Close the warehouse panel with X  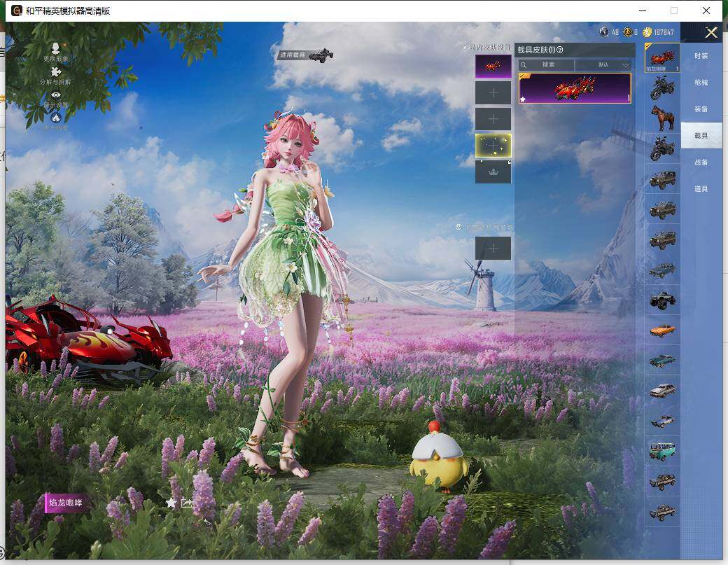point(711,32)
